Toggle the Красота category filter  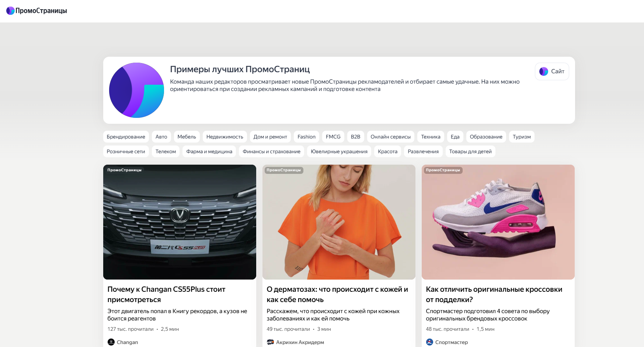tap(387, 151)
